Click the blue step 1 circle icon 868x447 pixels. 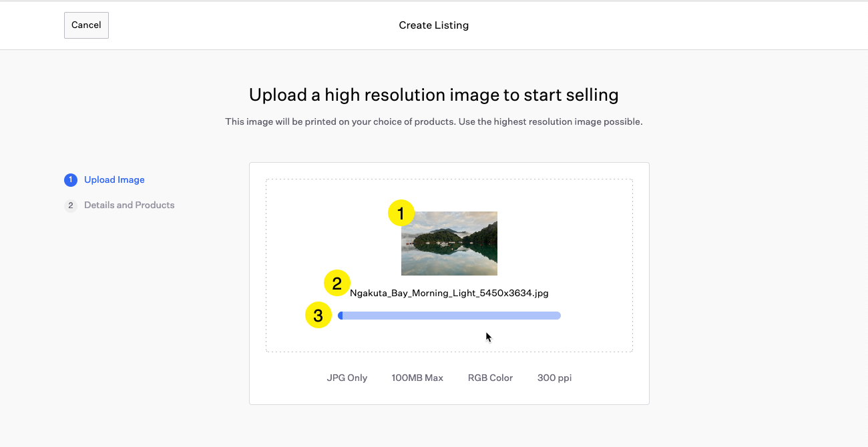(71, 180)
